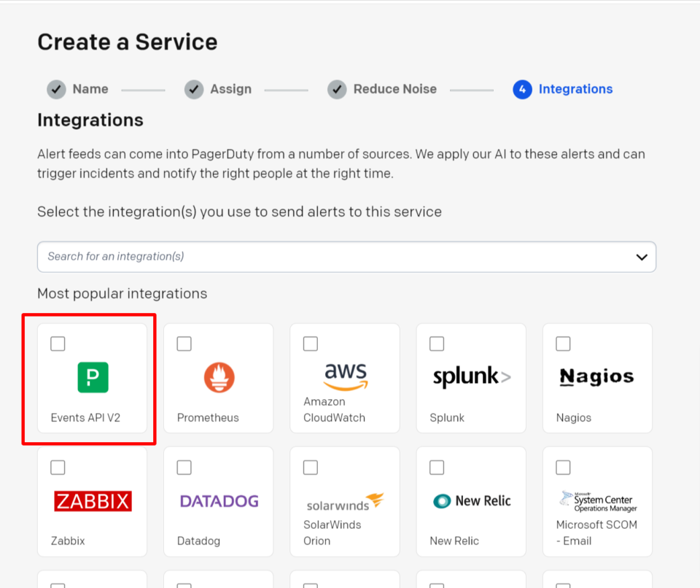Screen dimensions: 700x588
Task: Select the Datadog integration logo
Action: pyautogui.click(x=218, y=501)
